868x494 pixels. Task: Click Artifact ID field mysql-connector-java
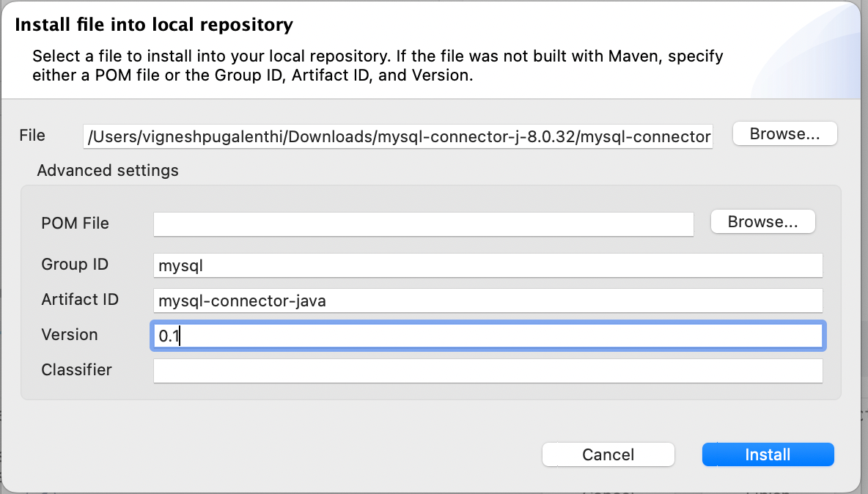(x=488, y=301)
